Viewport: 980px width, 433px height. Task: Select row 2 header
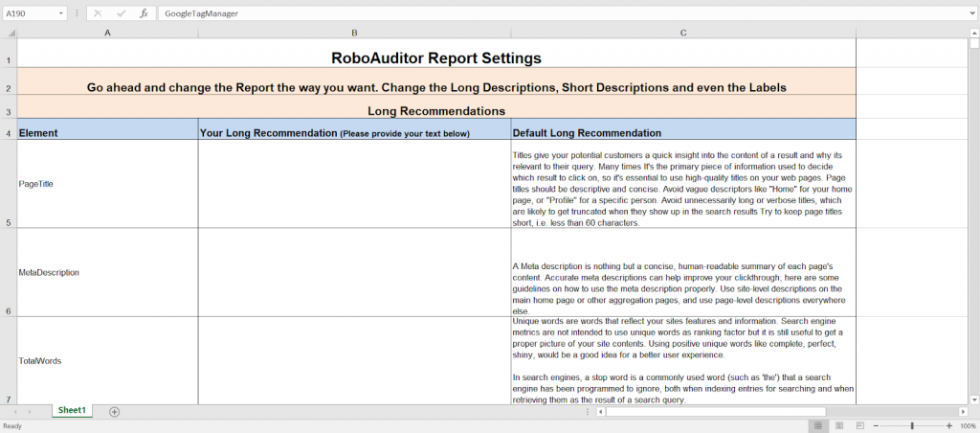tap(8, 80)
